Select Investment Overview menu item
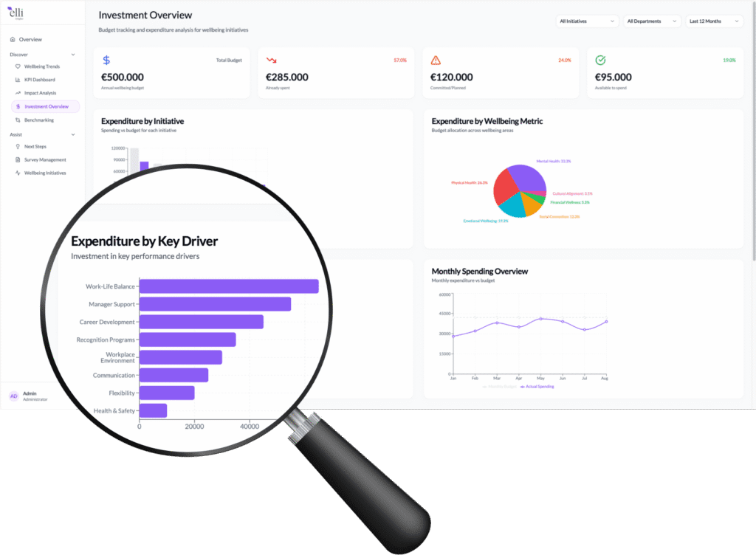The width and height of the screenshot is (756, 555). (x=46, y=106)
